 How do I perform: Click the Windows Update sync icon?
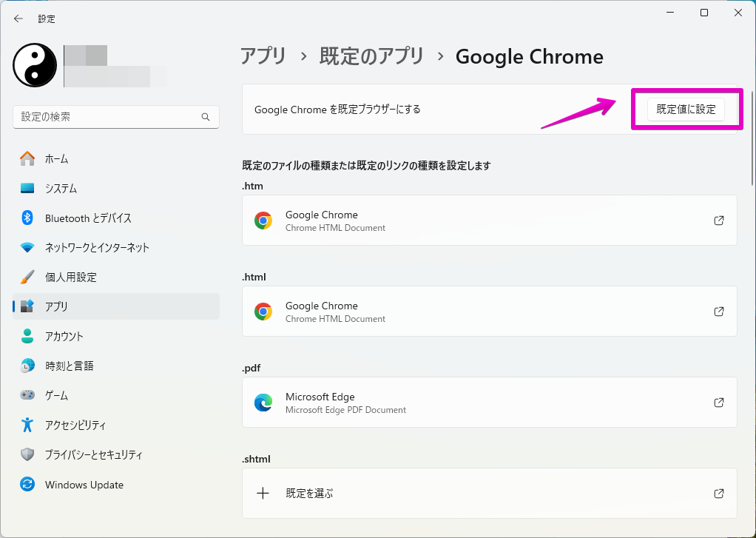(27, 485)
